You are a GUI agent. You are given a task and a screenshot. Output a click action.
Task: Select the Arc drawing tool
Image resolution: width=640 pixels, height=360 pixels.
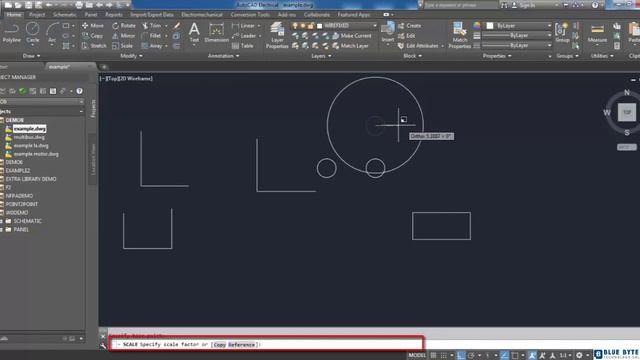coord(52,33)
